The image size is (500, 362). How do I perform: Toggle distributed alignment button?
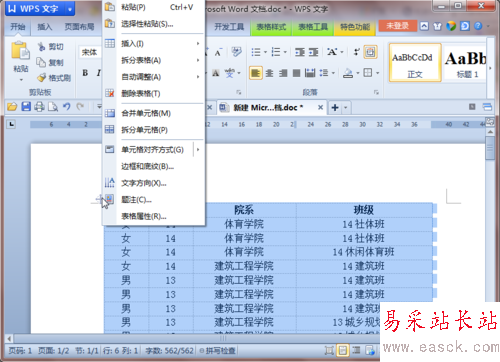pos(310,73)
